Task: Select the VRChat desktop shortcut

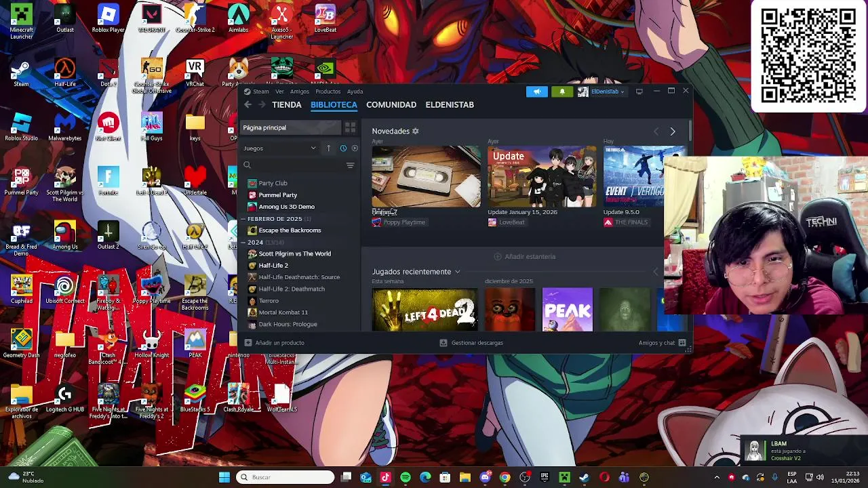Action: point(195,73)
